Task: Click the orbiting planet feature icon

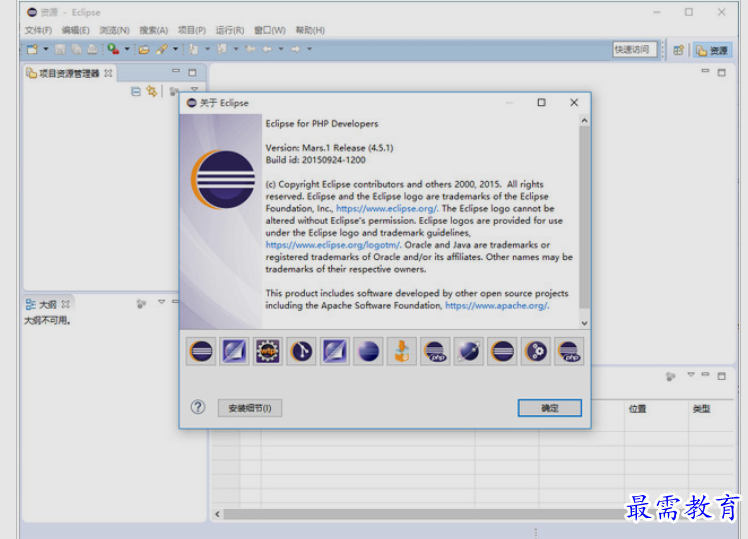Action: pos(468,352)
